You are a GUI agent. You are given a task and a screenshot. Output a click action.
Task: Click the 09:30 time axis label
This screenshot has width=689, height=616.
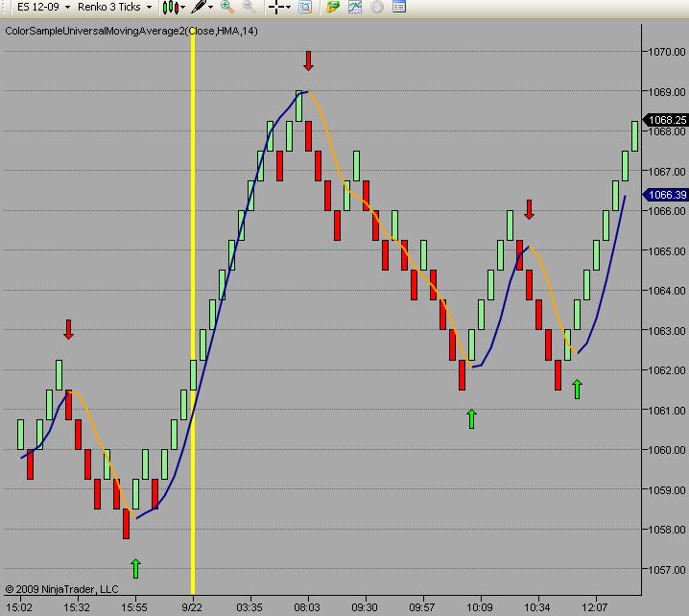pyautogui.click(x=365, y=607)
